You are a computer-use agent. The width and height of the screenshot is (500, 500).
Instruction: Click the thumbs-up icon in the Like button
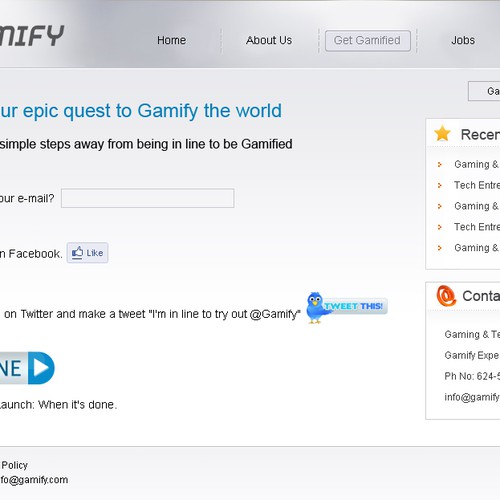(77, 253)
